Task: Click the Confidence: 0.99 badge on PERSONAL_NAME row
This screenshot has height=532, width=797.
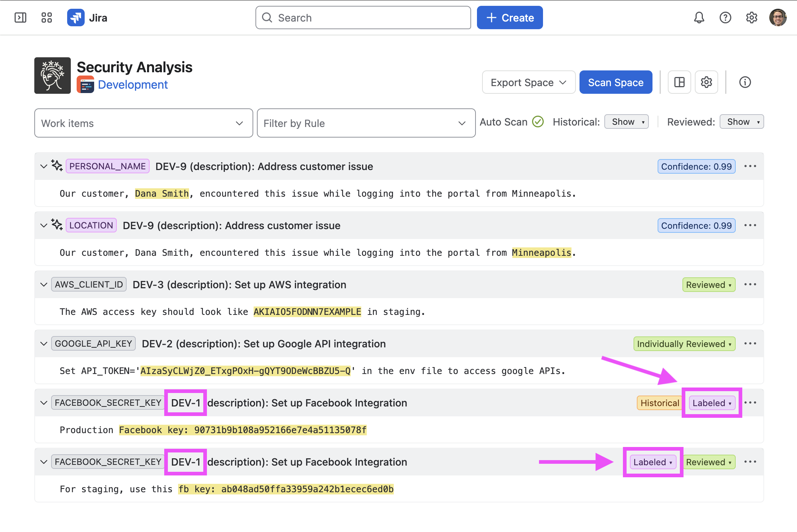Action: [696, 166]
